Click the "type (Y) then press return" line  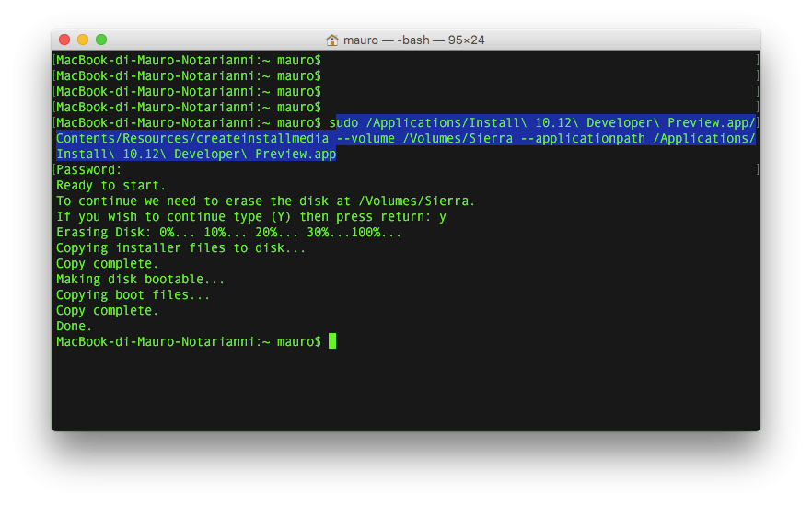[x=250, y=216]
